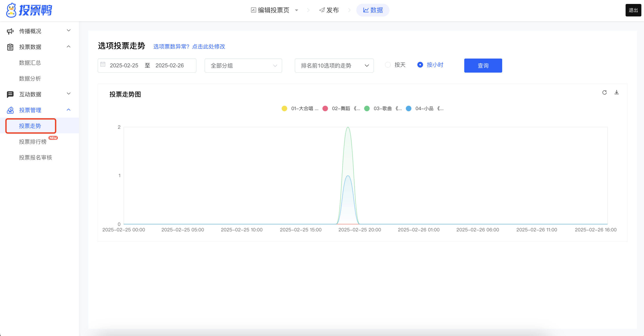644x336 pixels.
Task: Click the 互动数据 chat bubble icon
Action: click(10, 94)
